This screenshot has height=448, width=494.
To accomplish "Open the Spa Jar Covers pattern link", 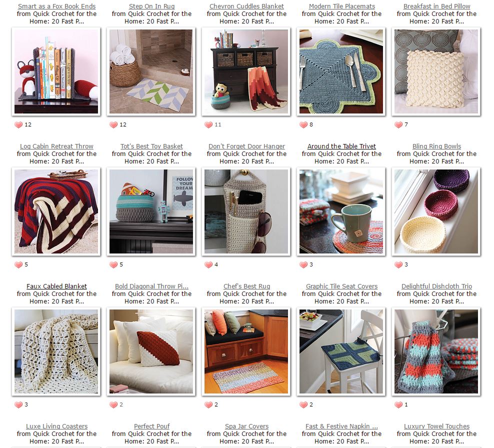I will [246, 426].
